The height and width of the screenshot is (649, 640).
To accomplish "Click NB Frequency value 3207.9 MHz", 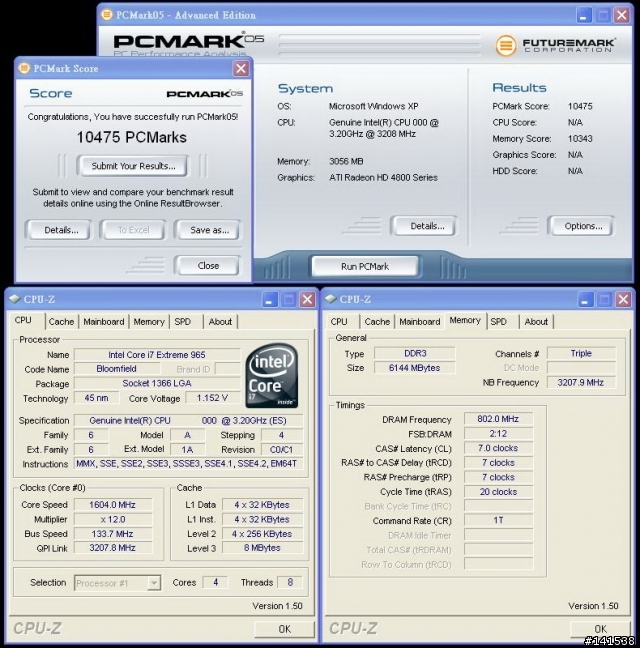I will 581,382.
